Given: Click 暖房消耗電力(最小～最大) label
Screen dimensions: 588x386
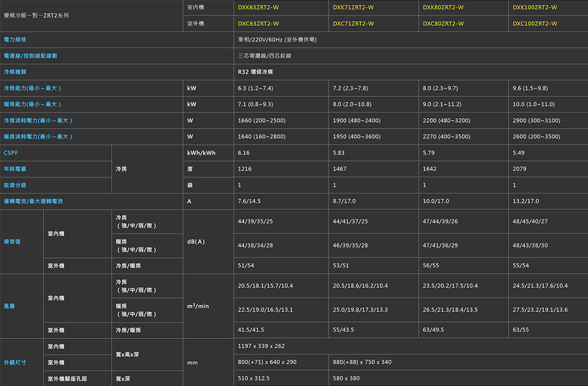Looking at the screenshot, I should (x=38, y=137).
